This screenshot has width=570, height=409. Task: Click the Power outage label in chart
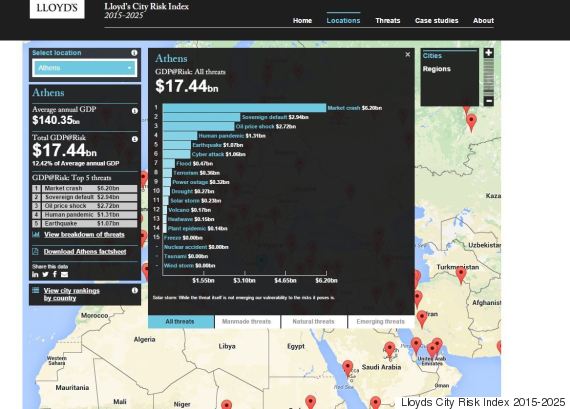click(x=190, y=182)
